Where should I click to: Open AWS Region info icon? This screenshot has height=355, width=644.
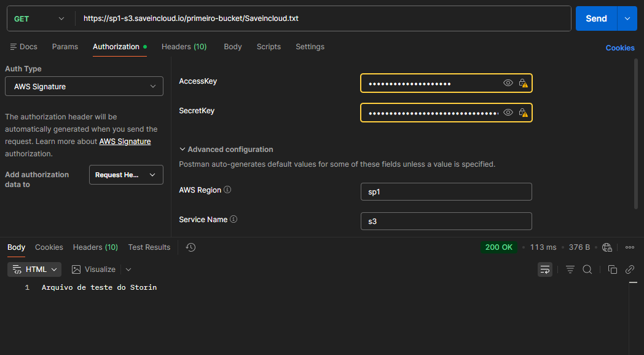(227, 189)
